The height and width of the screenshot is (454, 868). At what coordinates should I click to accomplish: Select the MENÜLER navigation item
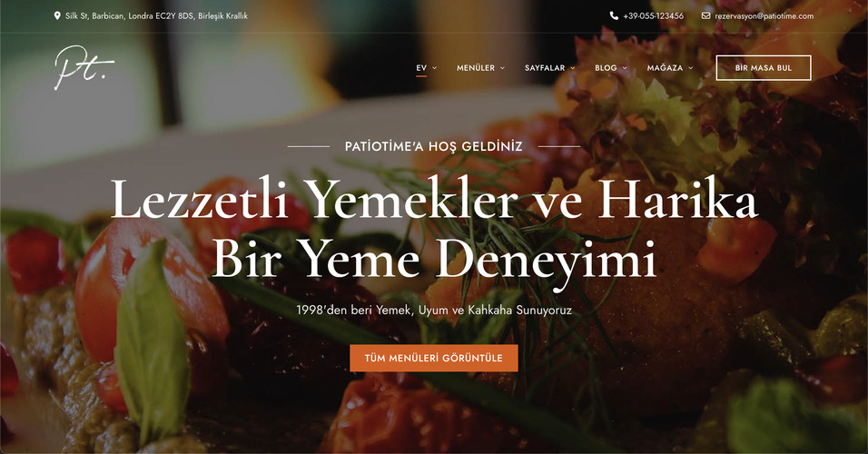(x=476, y=67)
